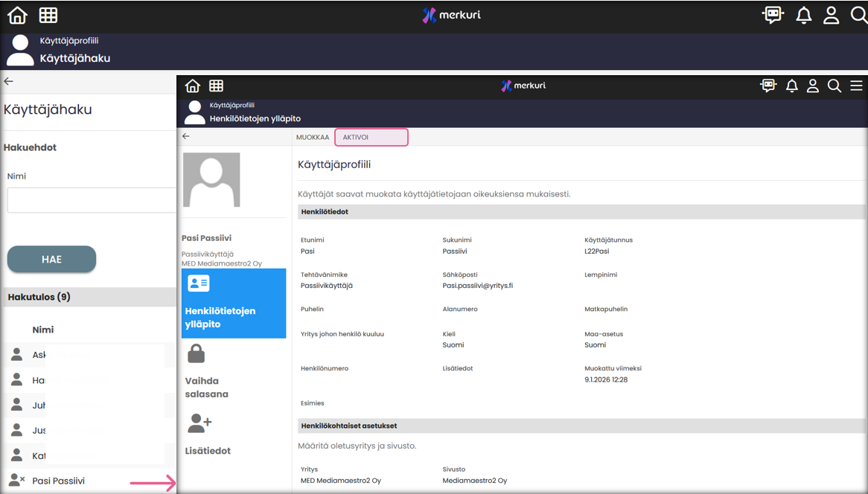Viewport: 868px width, 494px height.
Task: Show notifications in the Henkilötietojen ylläpito window
Action: point(792,86)
